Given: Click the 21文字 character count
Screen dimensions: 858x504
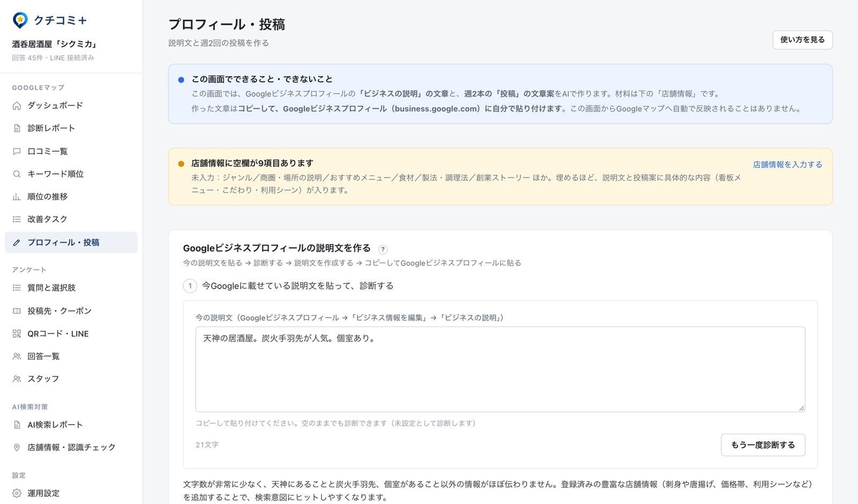Looking at the screenshot, I should (207, 444).
